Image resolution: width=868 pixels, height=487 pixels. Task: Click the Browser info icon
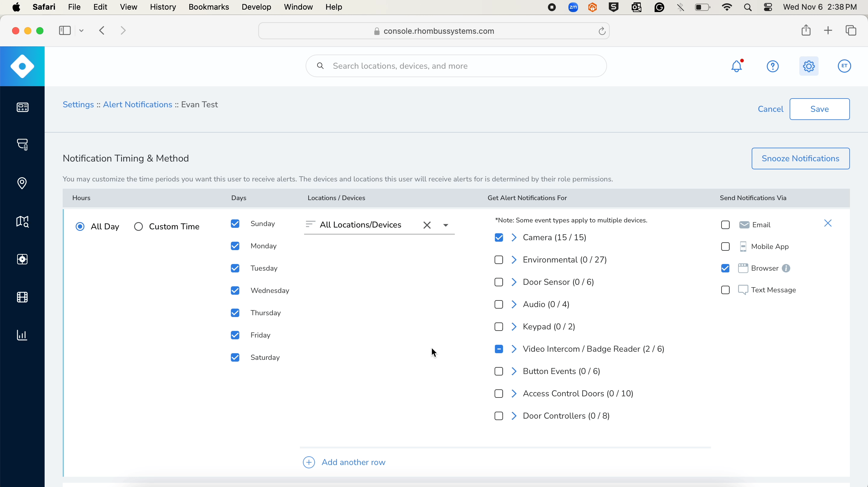pos(786,268)
